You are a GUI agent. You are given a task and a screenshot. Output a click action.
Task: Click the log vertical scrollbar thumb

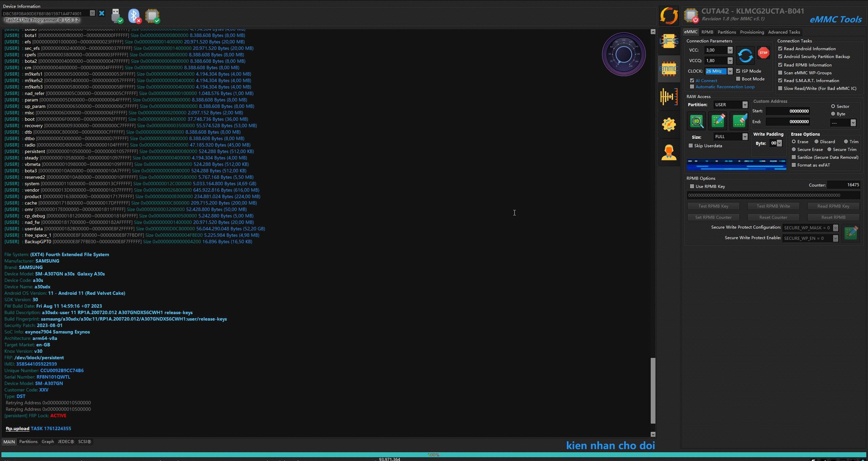(x=653, y=390)
